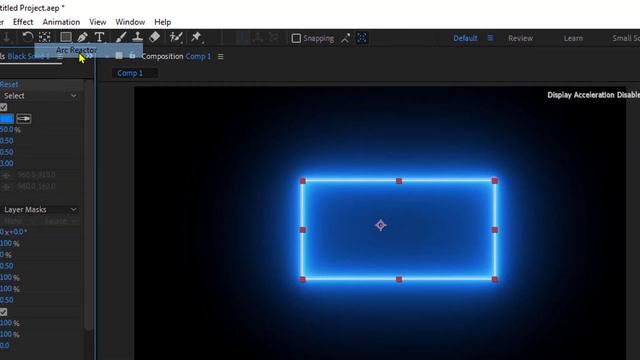
Task: Click the dotted-square snapping features icon
Action: point(362,38)
